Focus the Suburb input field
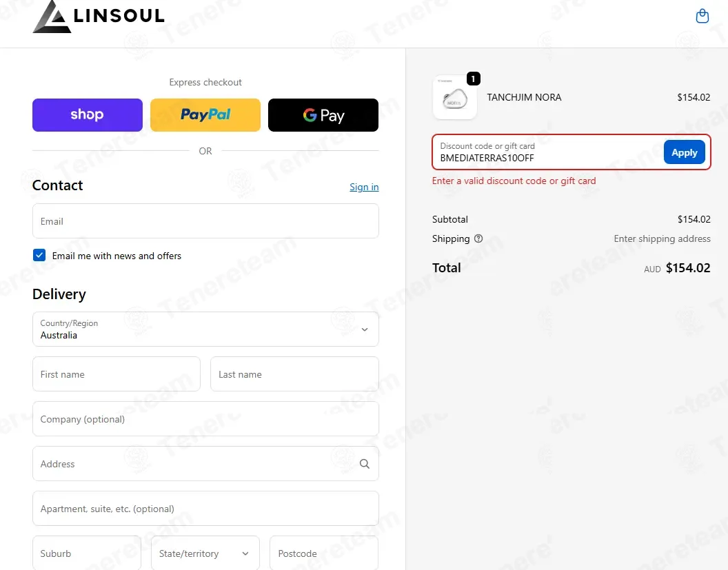Screen dimensions: 728x570 tap(87, 553)
